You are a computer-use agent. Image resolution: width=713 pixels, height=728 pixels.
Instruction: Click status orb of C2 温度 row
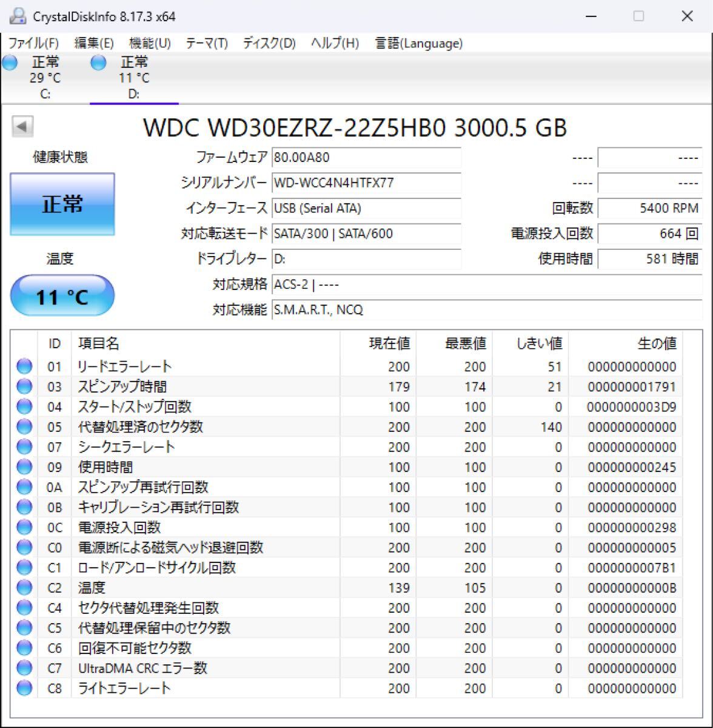[24, 587]
